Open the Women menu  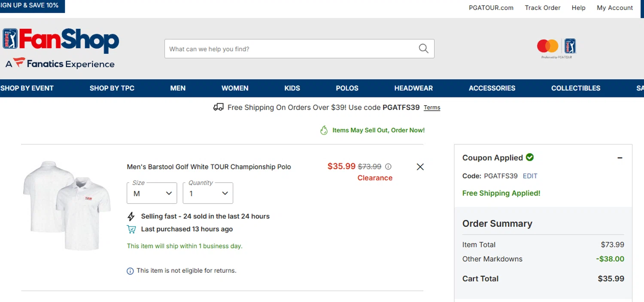pos(235,88)
